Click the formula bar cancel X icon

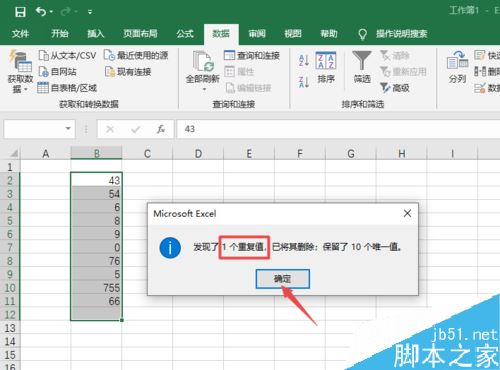pyautogui.click(x=110, y=129)
